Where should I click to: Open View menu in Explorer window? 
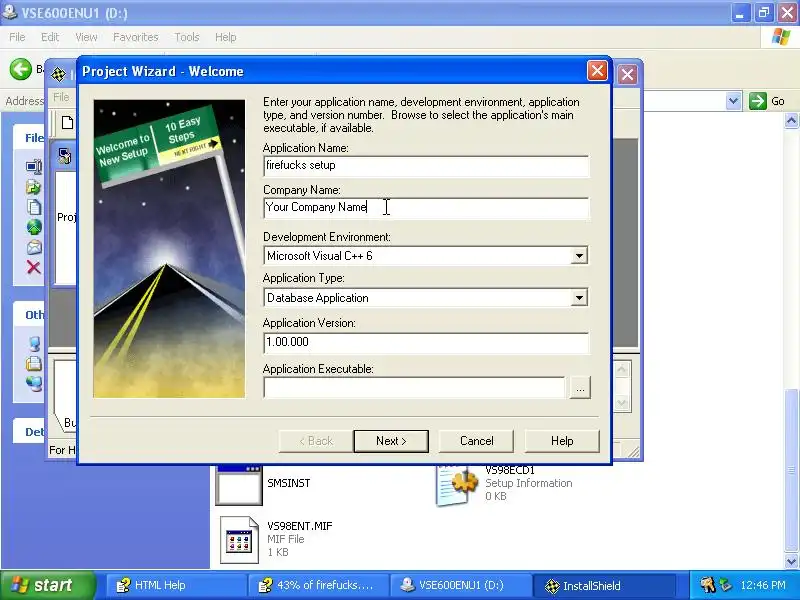(86, 37)
